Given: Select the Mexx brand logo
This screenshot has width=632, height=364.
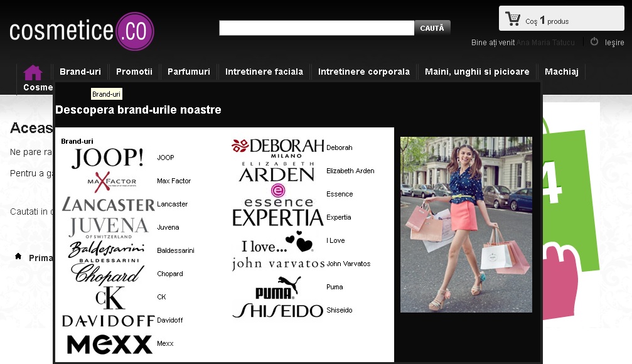Looking at the screenshot, I should coord(110,345).
